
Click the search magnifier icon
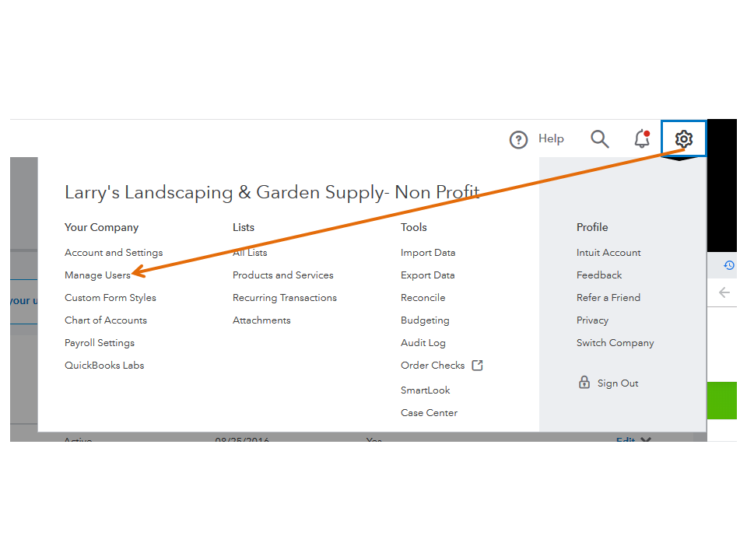[x=599, y=139]
